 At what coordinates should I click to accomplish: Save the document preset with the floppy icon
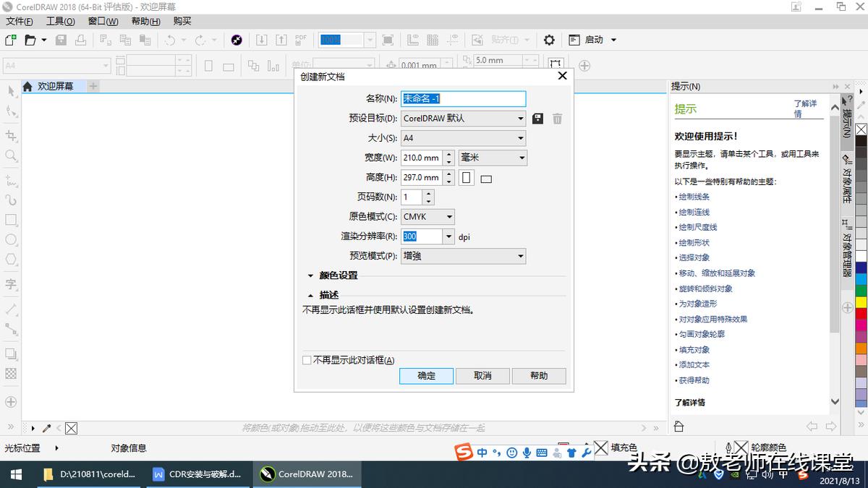537,118
